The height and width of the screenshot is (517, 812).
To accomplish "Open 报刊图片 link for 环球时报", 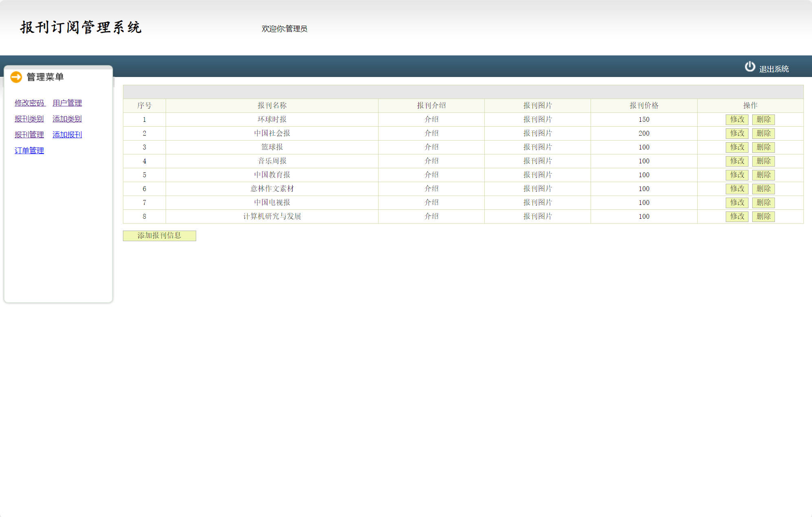I will point(537,119).
